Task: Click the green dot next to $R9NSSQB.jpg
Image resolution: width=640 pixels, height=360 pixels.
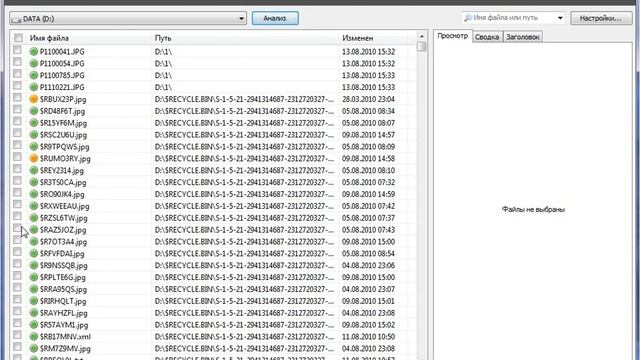Action: (34, 265)
